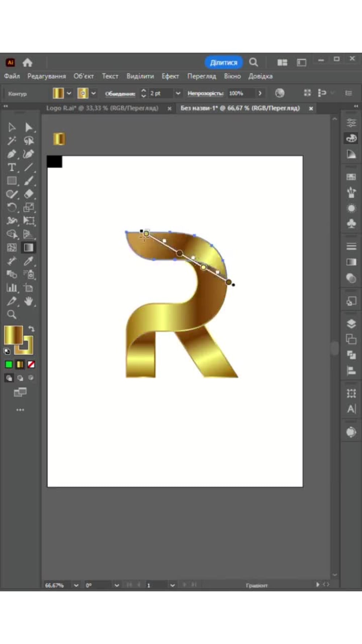This screenshot has width=362, height=644.
Task: Swap fill and stroke colors
Action: pyautogui.click(x=31, y=329)
